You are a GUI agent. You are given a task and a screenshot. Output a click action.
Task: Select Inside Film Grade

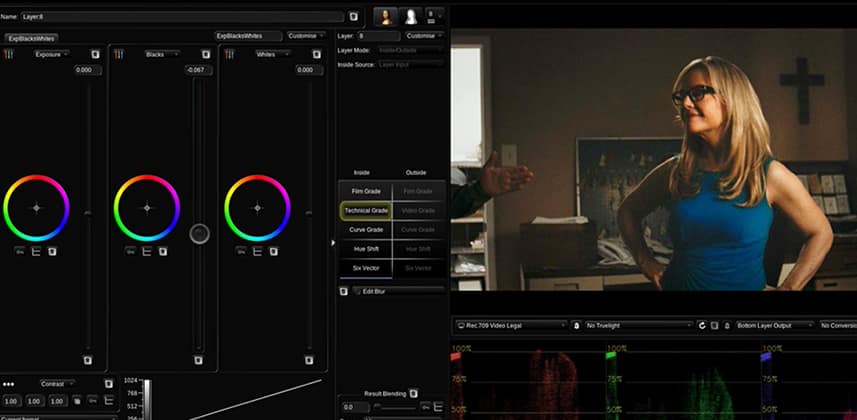pyautogui.click(x=366, y=191)
